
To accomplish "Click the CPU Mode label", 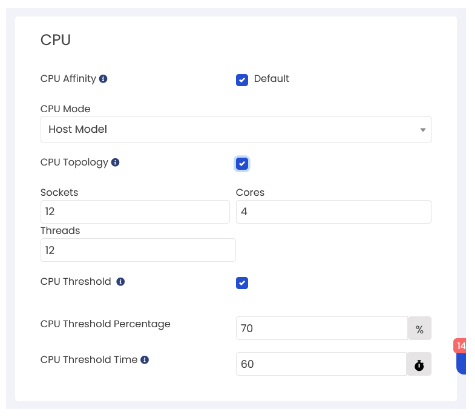I will tap(65, 109).
